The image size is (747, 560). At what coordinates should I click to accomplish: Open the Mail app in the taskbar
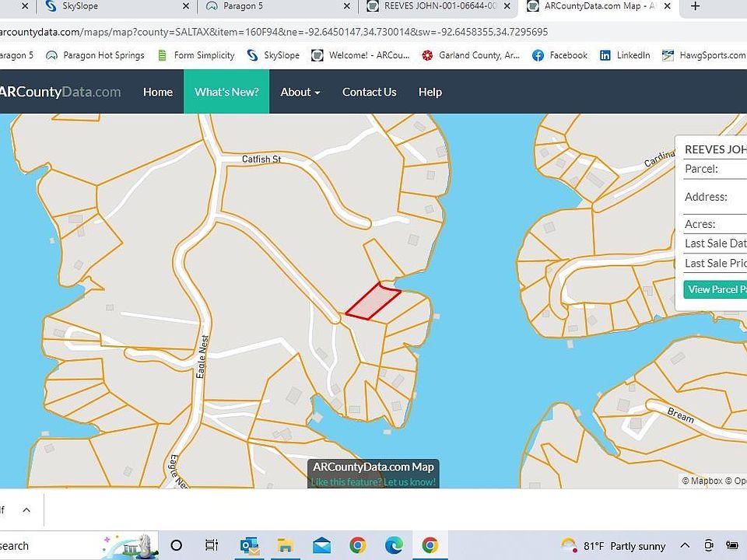tap(321, 545)
